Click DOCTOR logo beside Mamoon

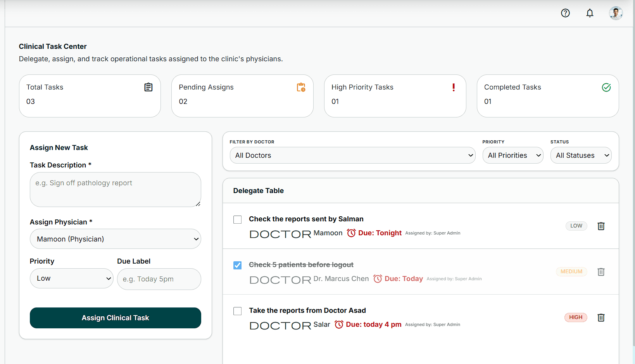(x=280, y=234)
